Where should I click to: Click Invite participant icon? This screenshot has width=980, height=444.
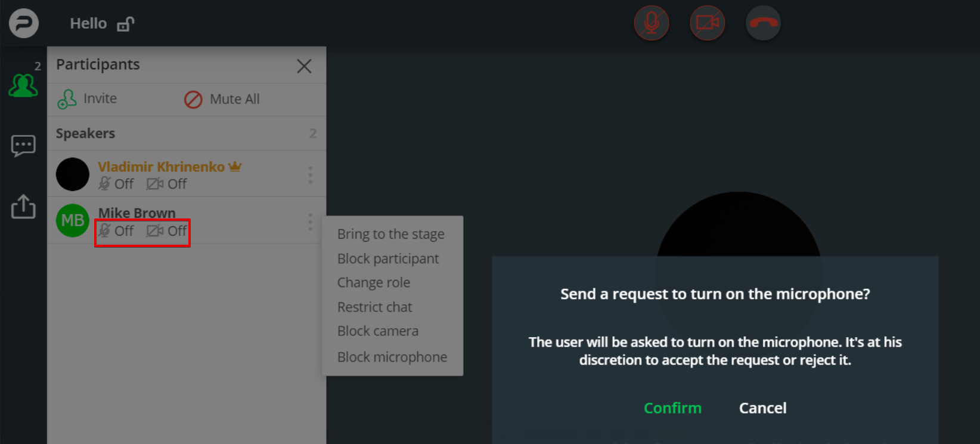point(67,99)
